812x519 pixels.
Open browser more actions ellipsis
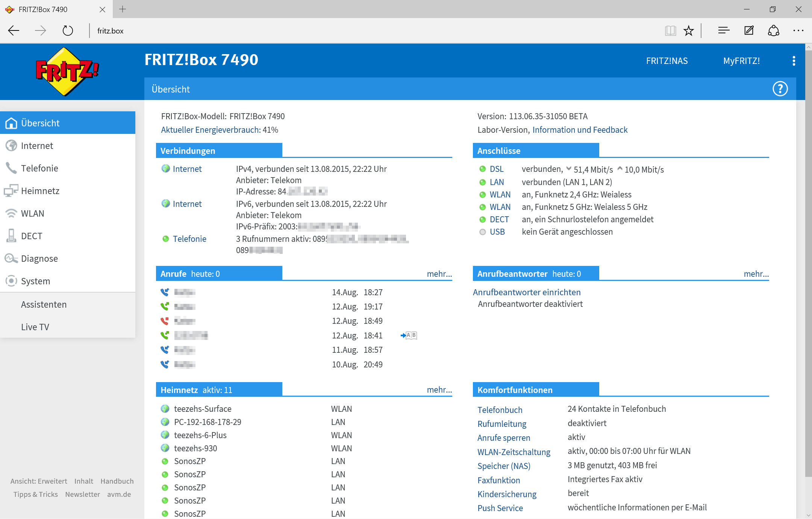pos(798,30)
